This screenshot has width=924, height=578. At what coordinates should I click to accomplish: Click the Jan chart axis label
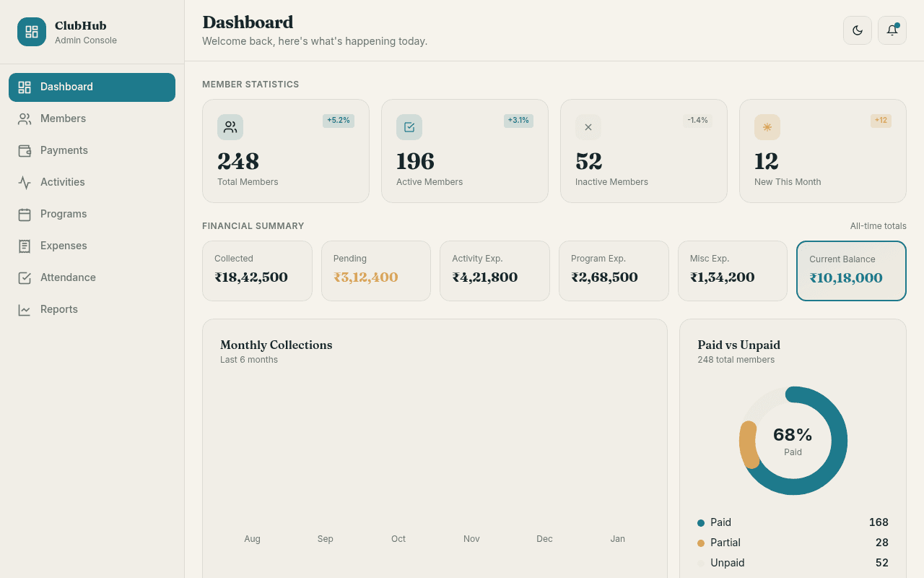618,539
